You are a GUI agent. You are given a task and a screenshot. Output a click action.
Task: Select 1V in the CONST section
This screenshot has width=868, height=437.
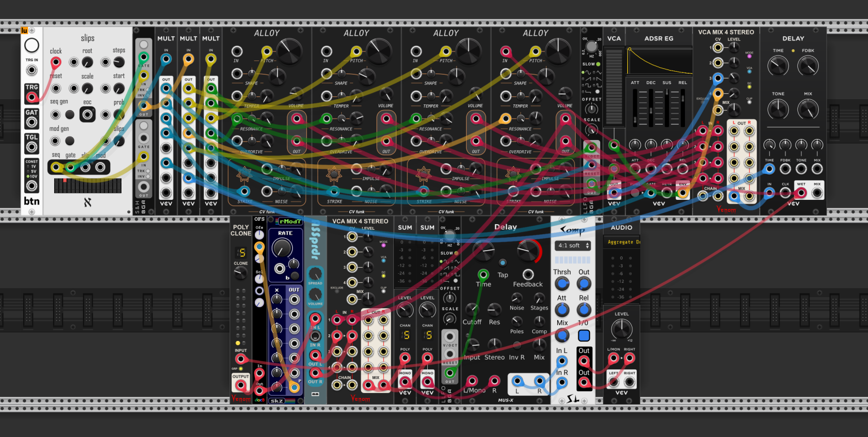pos(28,167)
